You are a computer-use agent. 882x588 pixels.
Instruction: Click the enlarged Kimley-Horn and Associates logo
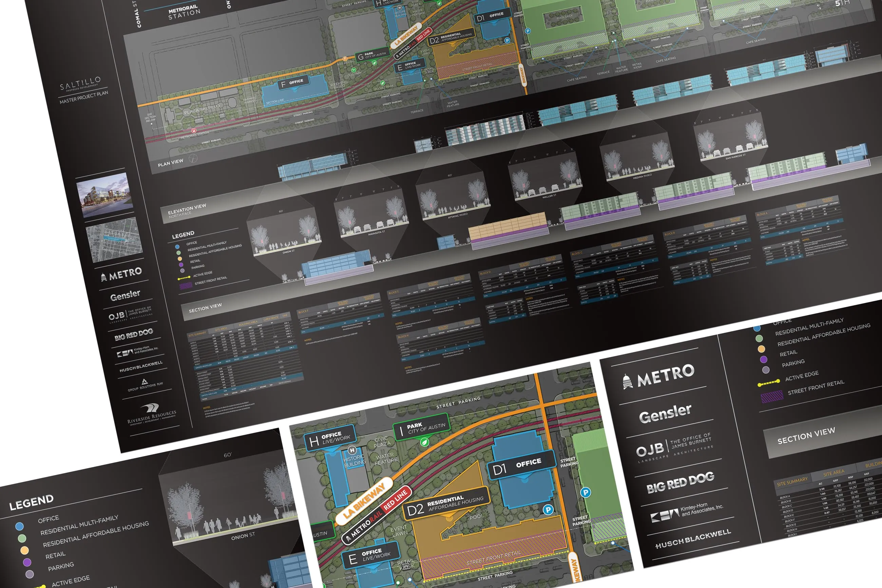[x=687, y=513]
